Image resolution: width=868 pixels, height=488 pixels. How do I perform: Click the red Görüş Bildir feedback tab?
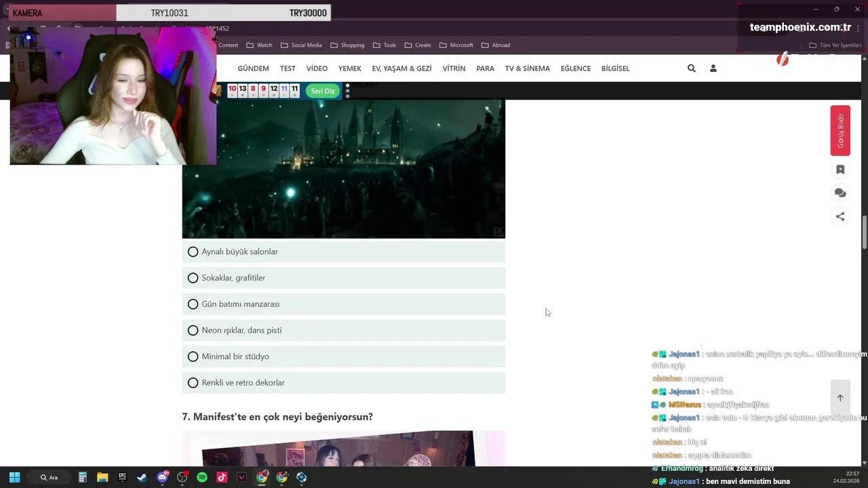click(x=840, y=131)
